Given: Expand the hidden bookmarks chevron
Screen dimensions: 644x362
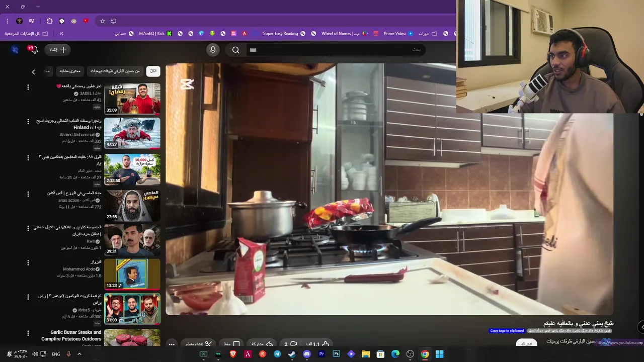Looking at the screenshot, I should [61, 34].
